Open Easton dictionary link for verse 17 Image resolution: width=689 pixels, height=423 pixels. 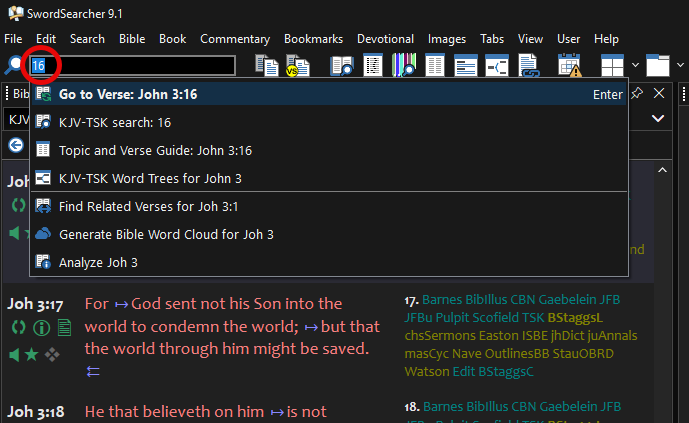499,336
